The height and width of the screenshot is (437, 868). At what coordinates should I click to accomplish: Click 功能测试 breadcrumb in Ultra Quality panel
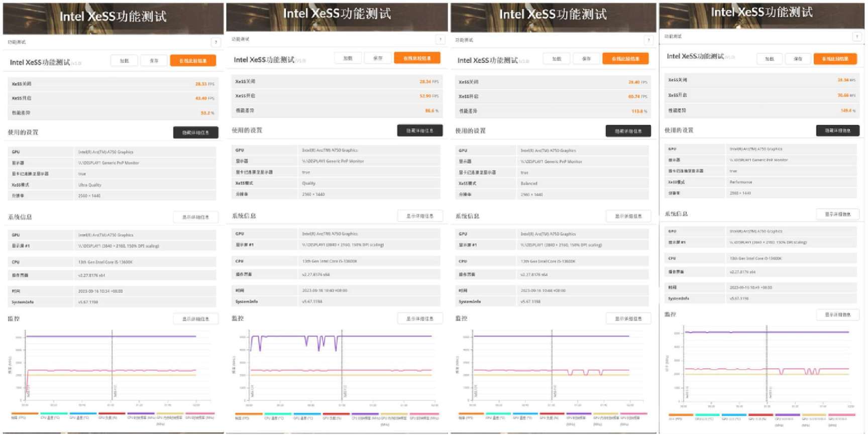(x=17, y=42)
